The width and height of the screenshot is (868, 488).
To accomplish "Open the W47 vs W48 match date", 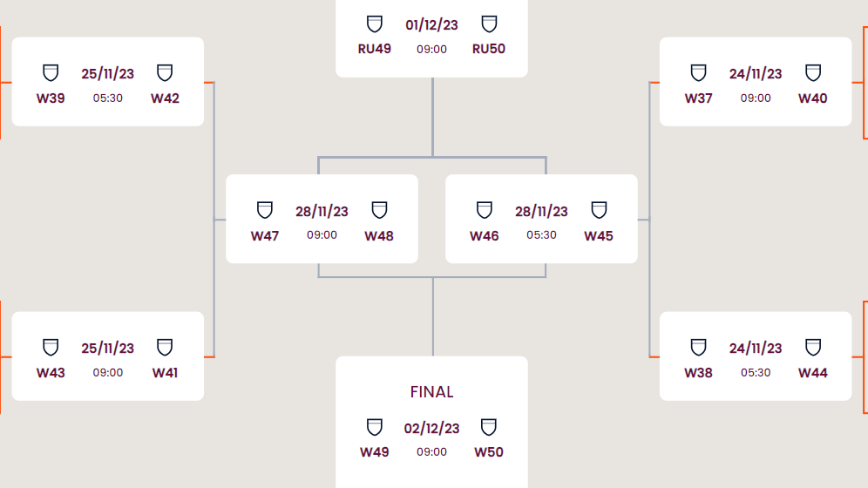I will point(322,212).
